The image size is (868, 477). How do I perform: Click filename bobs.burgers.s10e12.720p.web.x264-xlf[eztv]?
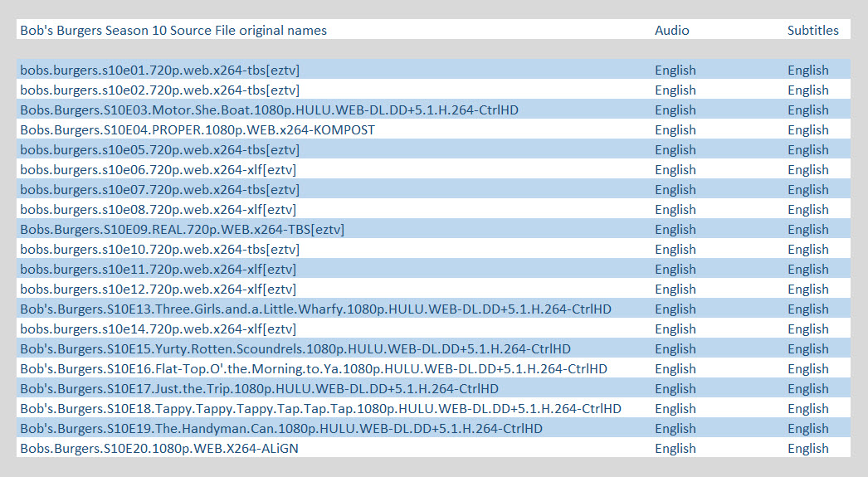click(x=158, y=290)
